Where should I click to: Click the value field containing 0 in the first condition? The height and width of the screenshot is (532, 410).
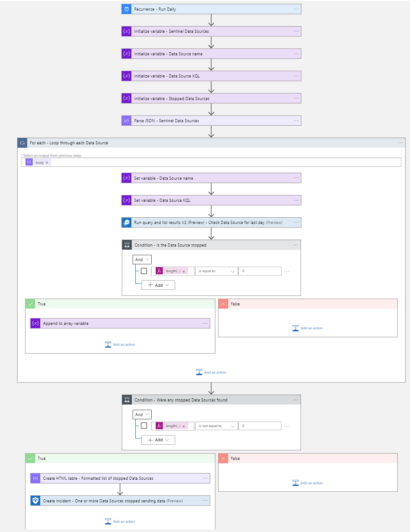point(260,271)
